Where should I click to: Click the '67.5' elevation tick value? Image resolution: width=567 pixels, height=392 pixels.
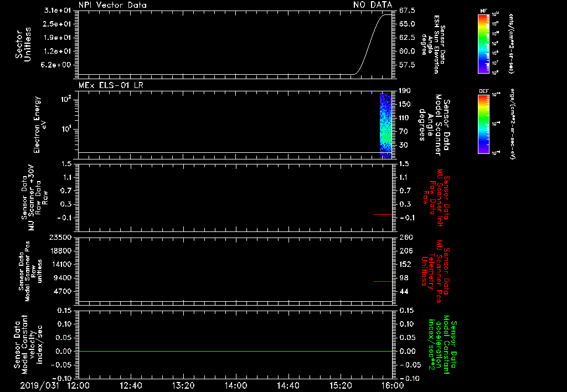click(x=407, y=11)
